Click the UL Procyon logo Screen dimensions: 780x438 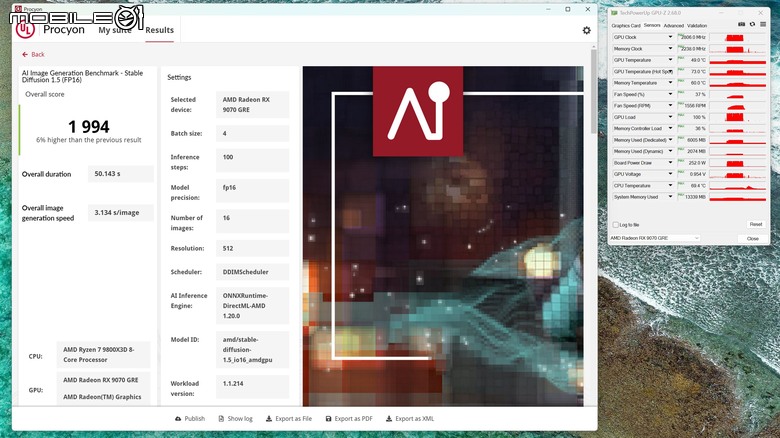coord(25,30)
